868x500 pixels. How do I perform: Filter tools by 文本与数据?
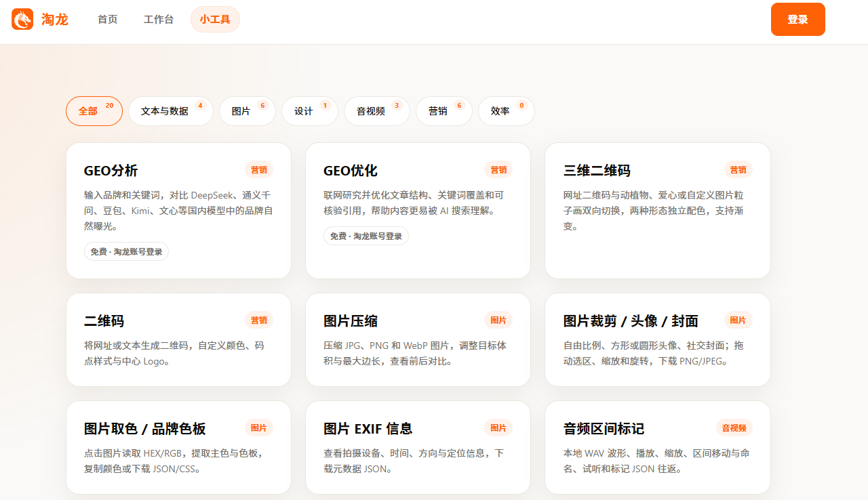[x=171, y=111]
